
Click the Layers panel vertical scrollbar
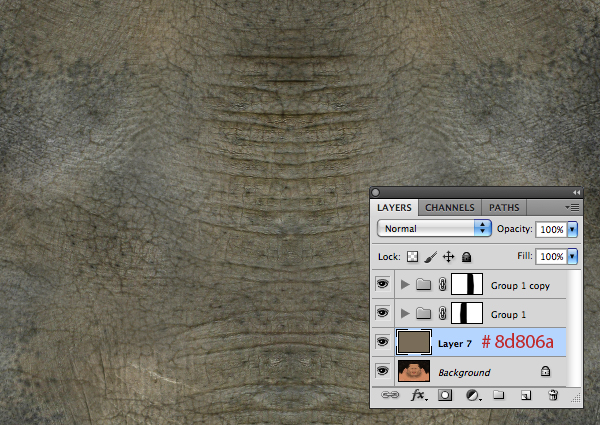pyautogui.click(x=574, y=328)
